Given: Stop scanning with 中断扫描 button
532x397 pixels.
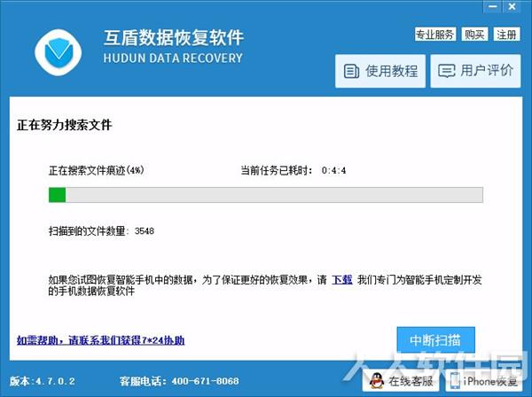Looking at the screenshot, I should click(x=435, y=340).
